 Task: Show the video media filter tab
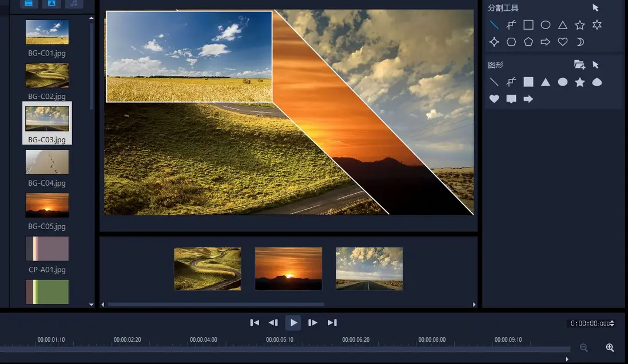29,3
